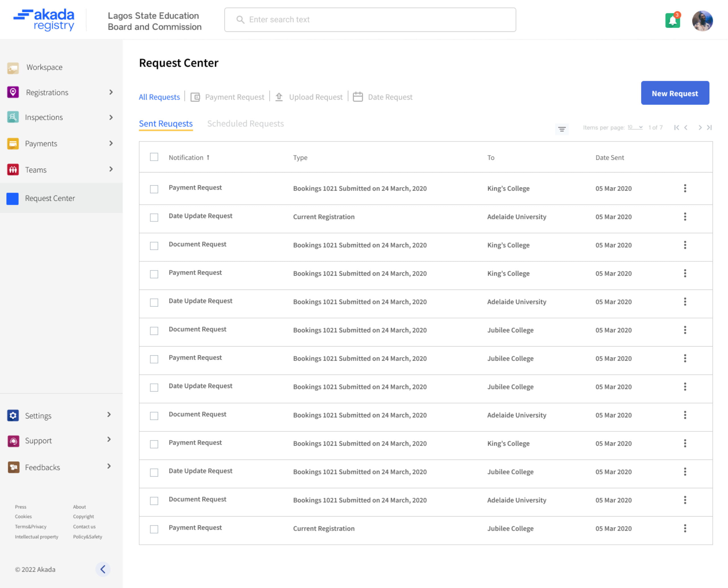Viewport: 728px width, 588px height.
Task: Click the Workspace sidebar icon
Action: tap(13, 67)
